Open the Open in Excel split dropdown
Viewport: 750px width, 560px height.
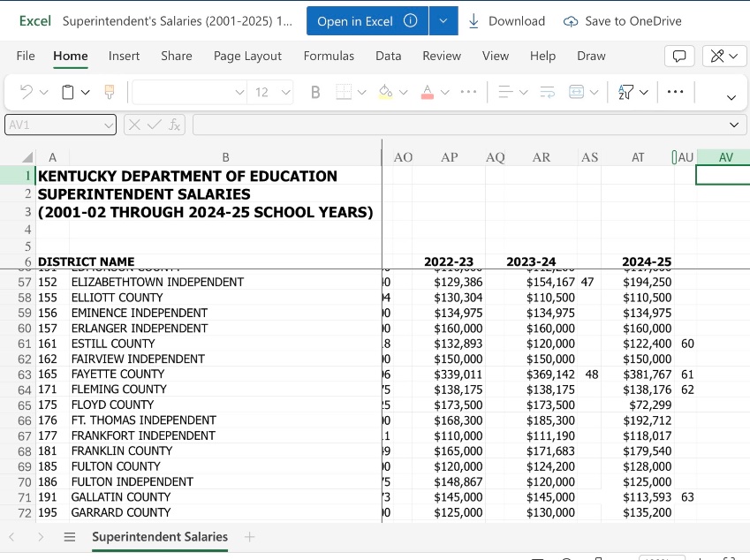(443, 21)
